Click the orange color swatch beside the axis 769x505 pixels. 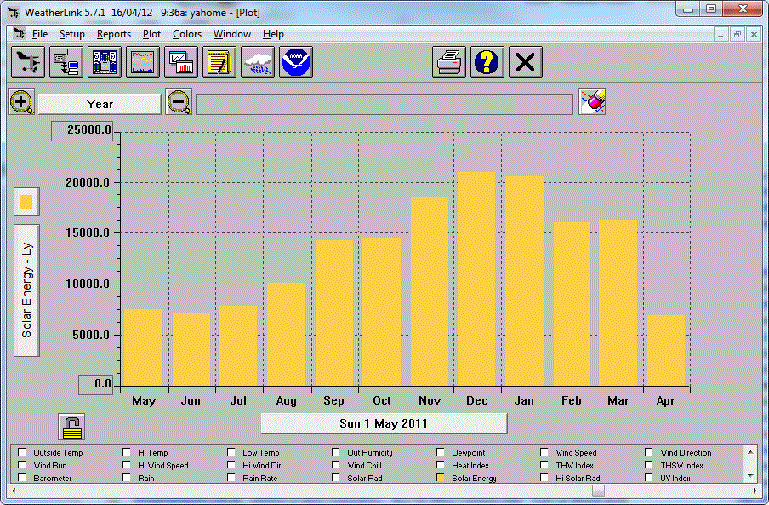[27, 202]
